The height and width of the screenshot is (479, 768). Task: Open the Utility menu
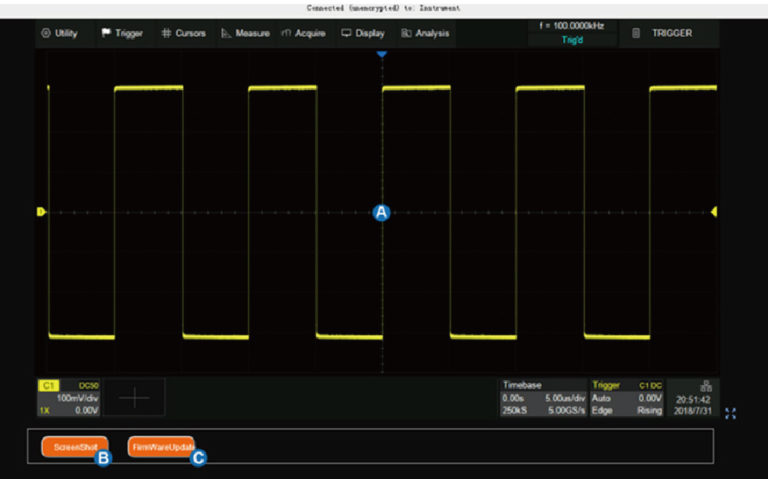point(59,33)
